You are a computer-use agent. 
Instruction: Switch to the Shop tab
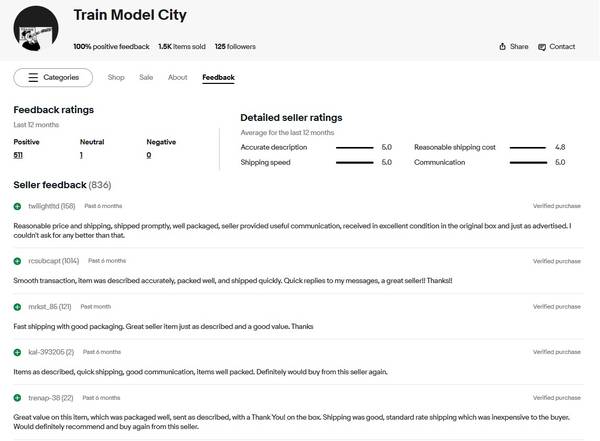pos(116,77)
